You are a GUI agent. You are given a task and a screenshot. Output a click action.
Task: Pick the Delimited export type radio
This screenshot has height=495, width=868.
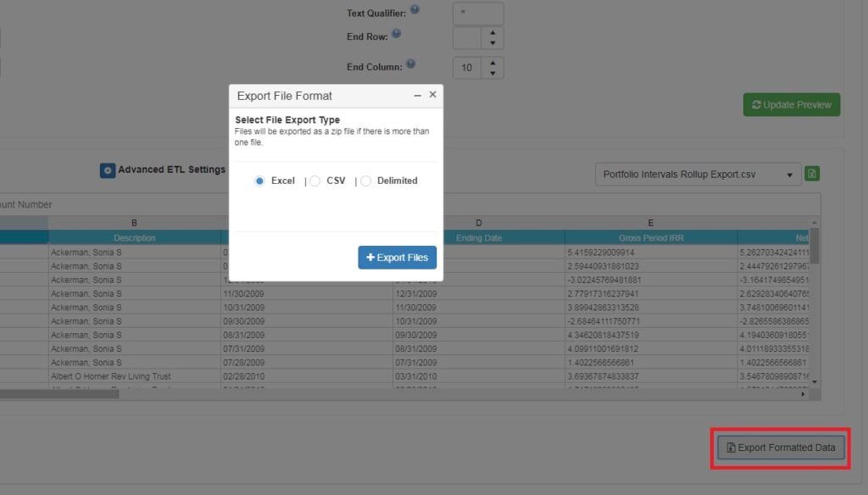(x=366, y=181)
